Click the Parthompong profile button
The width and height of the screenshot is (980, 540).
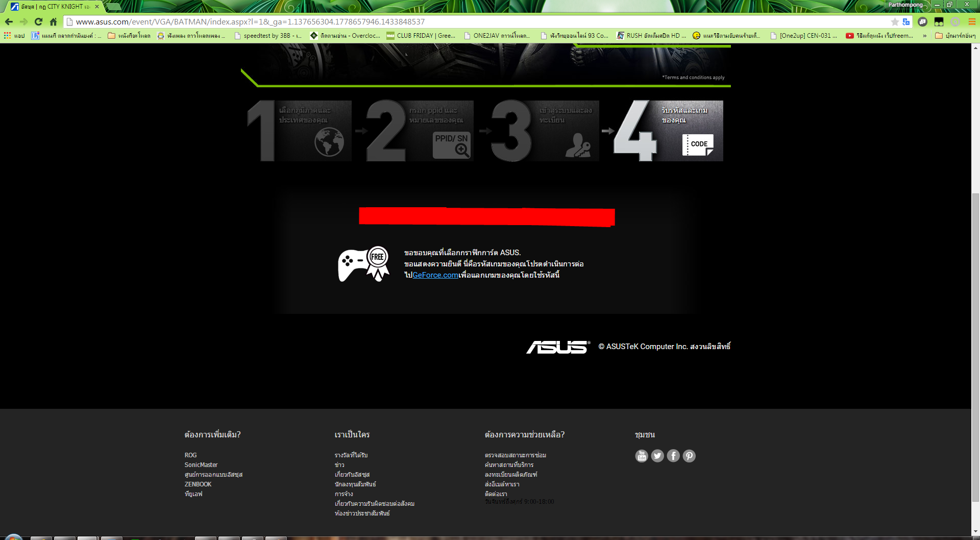905,5
